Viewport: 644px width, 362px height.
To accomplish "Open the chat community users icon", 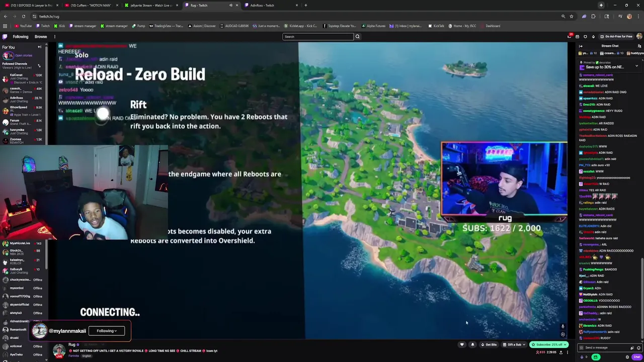I will (639, 46).
